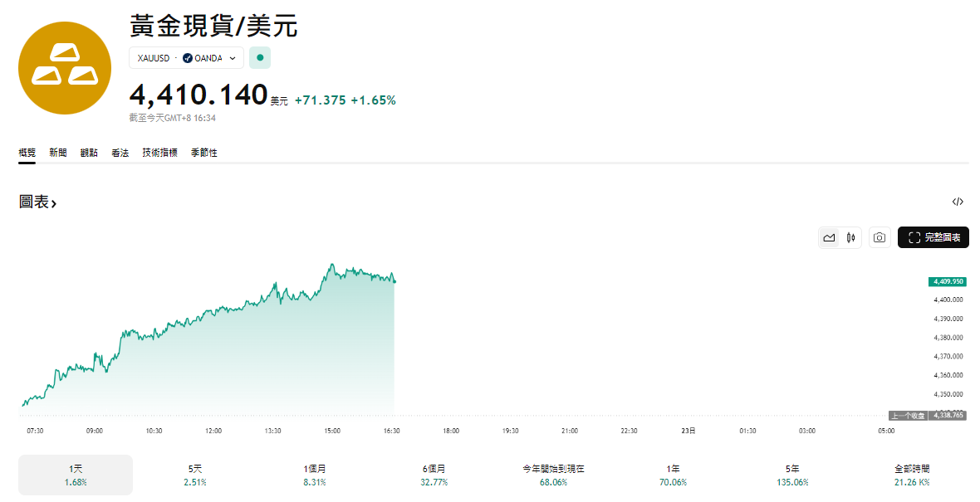Expand the OANDA exchange chevron

pos(233,58)
